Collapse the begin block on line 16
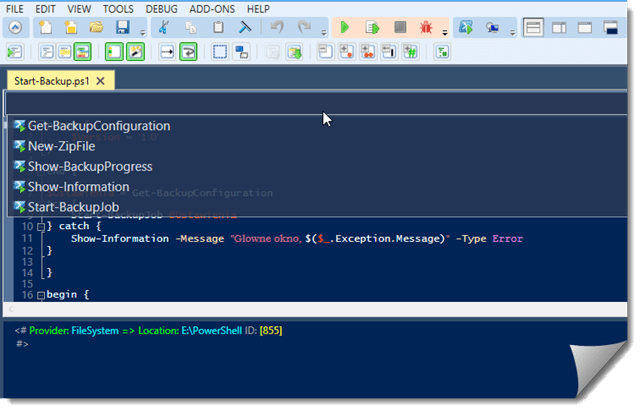The height and width of the screenshot is (411, 640). tap(41, 295)
